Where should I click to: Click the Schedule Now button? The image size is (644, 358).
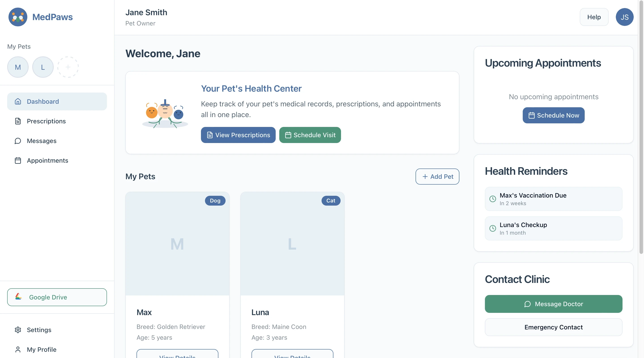553,115
